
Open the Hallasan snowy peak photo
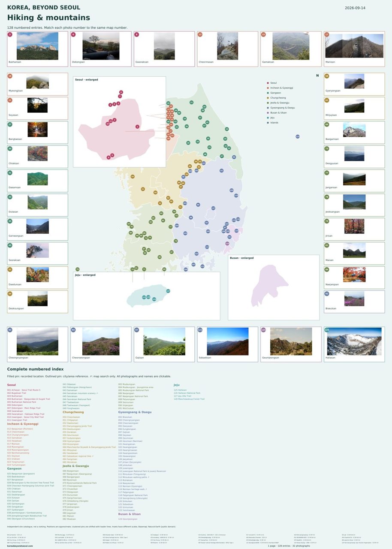(354, 341)
